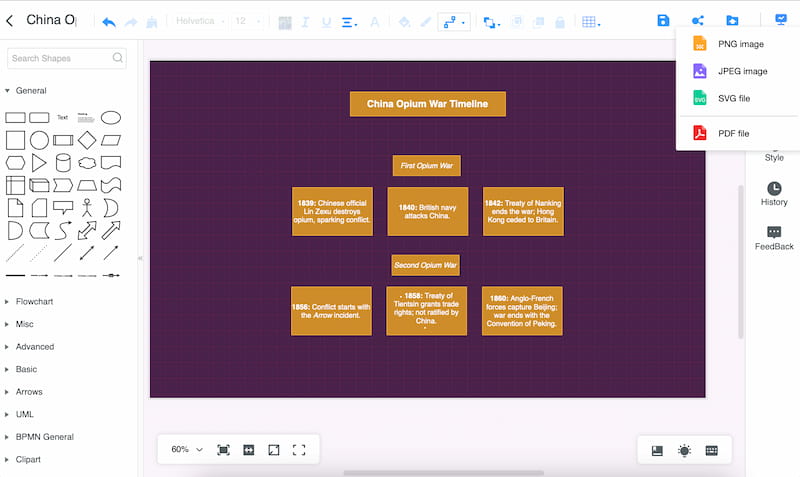
Task: Select the diamond shape
Action: [87, 140]
